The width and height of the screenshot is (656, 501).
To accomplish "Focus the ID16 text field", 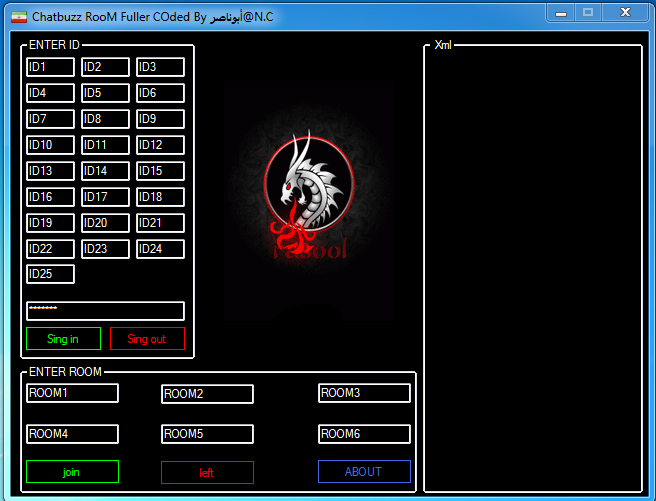I will (x=50, y=197).
